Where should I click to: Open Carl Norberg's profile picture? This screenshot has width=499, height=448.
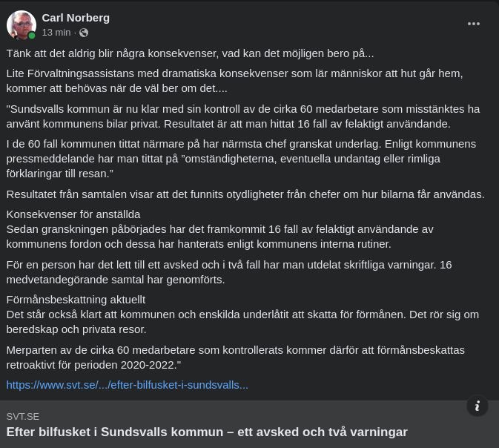21,24
